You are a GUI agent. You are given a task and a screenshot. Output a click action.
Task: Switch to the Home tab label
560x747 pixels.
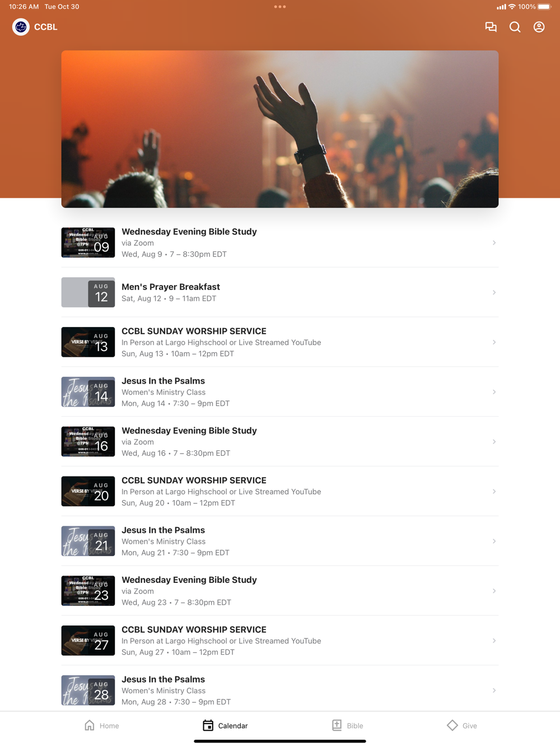coord(109,726)
